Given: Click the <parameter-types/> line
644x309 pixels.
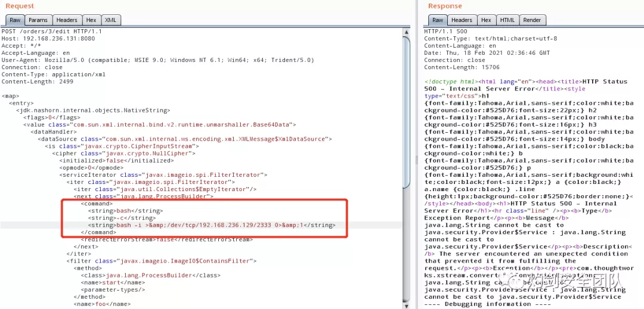Looking at the screenshot, I should click(x=113, y=290).
